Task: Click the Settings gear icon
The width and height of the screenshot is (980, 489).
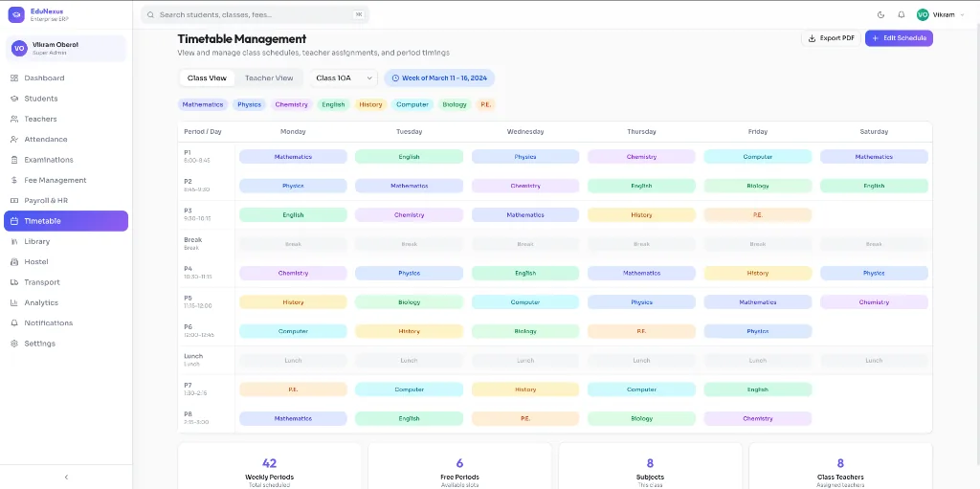Action: coord(14,344)
